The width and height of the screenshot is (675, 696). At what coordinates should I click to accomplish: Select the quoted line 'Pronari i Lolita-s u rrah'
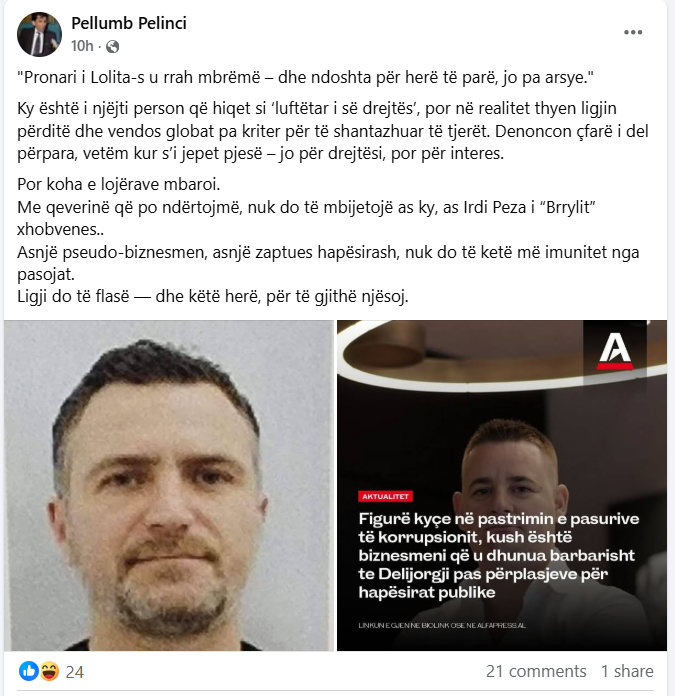[305, 78]
